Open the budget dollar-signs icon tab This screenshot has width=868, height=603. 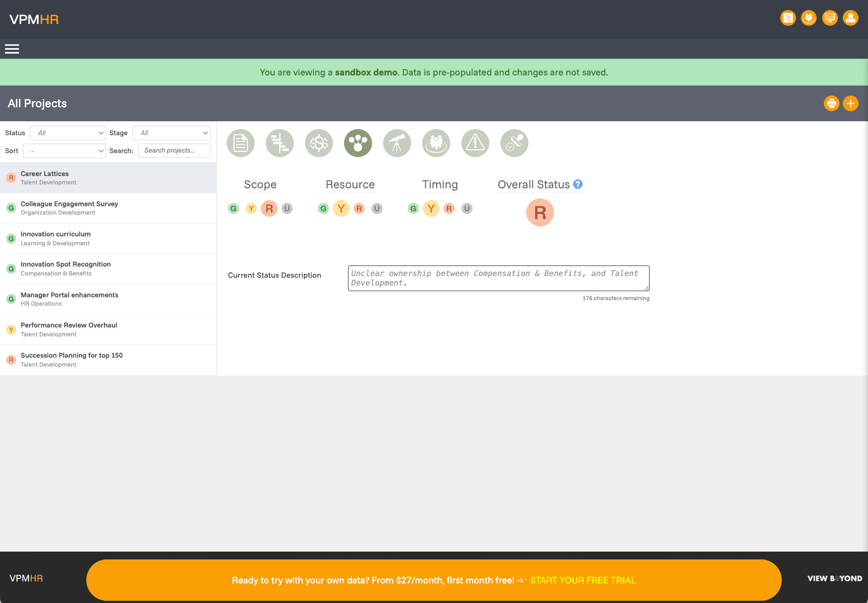point(319,143)
